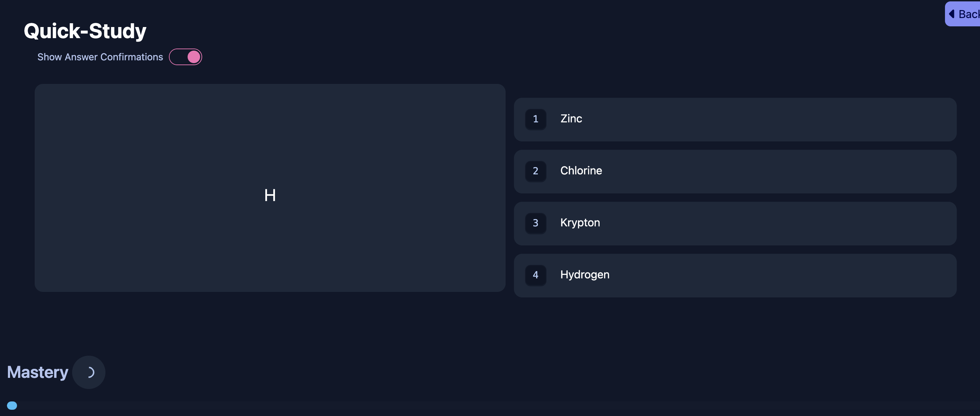Click the number 3 badge icon

click(535, 223)
